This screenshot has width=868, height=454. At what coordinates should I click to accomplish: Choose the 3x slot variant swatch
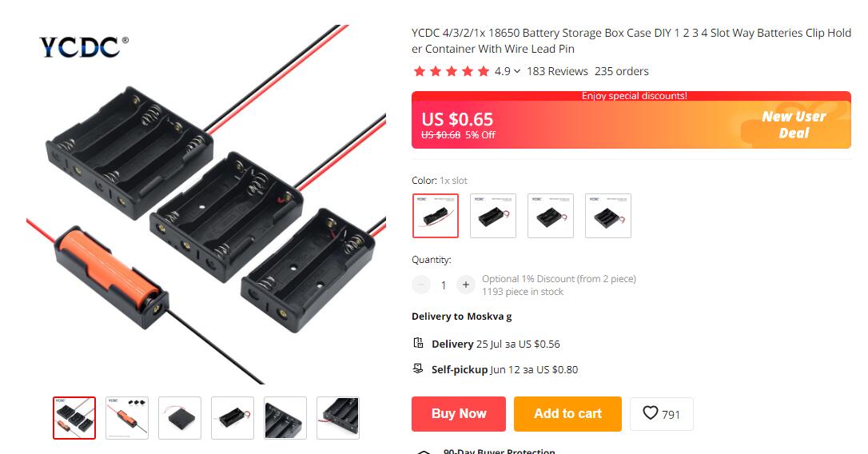coord(551,215)
